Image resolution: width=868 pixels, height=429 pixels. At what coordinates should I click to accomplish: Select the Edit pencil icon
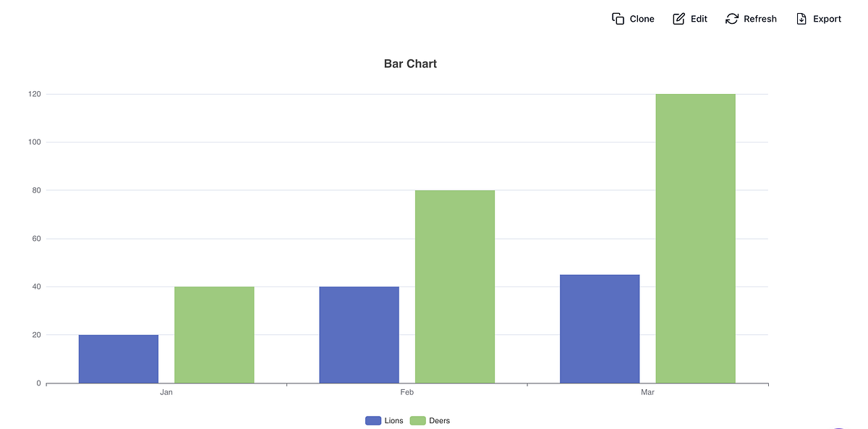pos(678,18)
